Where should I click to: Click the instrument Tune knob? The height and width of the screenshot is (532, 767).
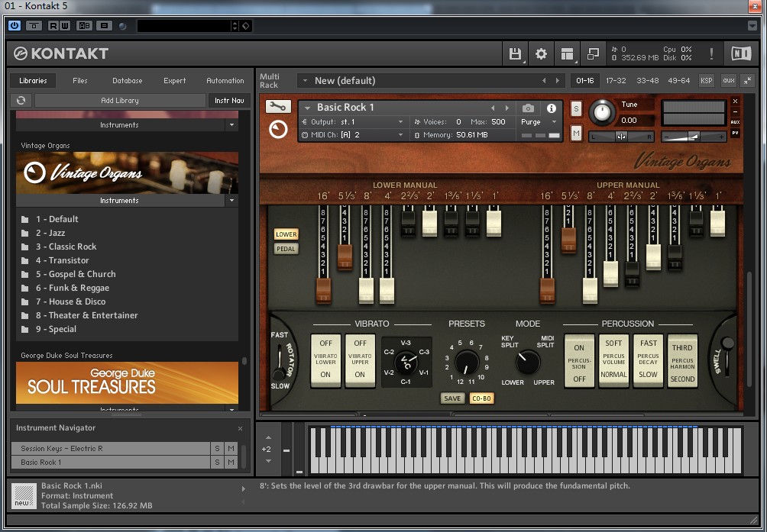602,112
